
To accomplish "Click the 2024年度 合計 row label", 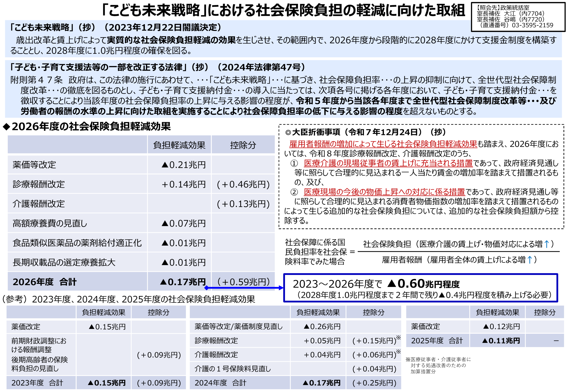I will click(x=220, y=383).
